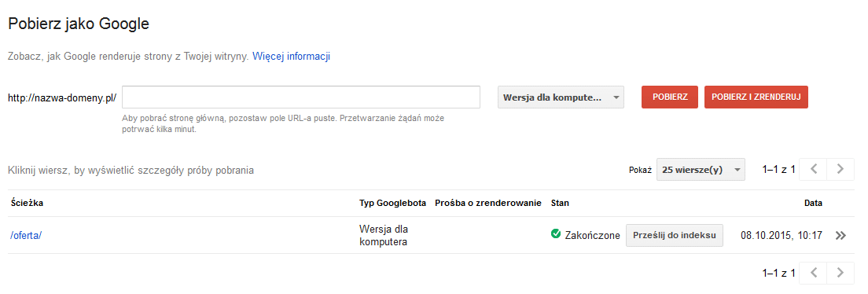The width and height of the screenshot is (868, 294).
Task: Click the Pobierz jako Google heading
Action: (x=79, y=24)
